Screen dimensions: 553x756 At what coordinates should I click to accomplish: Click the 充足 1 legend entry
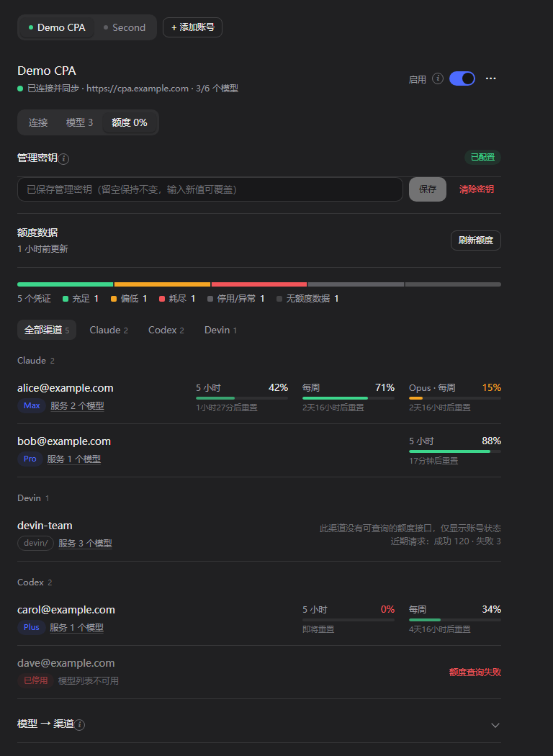[x=81, y=299]
